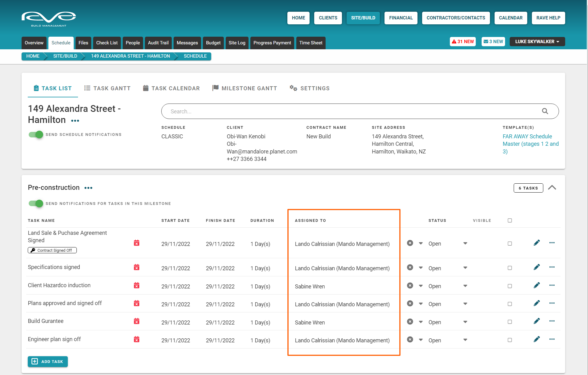588x375 pixels.
Task: Expand Luke Skywalker user menu
Action: coord(537,42)
